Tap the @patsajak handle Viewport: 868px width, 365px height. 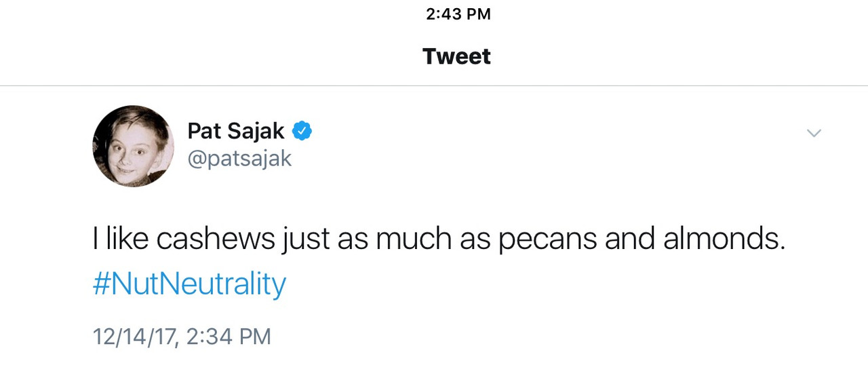click(239, 159)
